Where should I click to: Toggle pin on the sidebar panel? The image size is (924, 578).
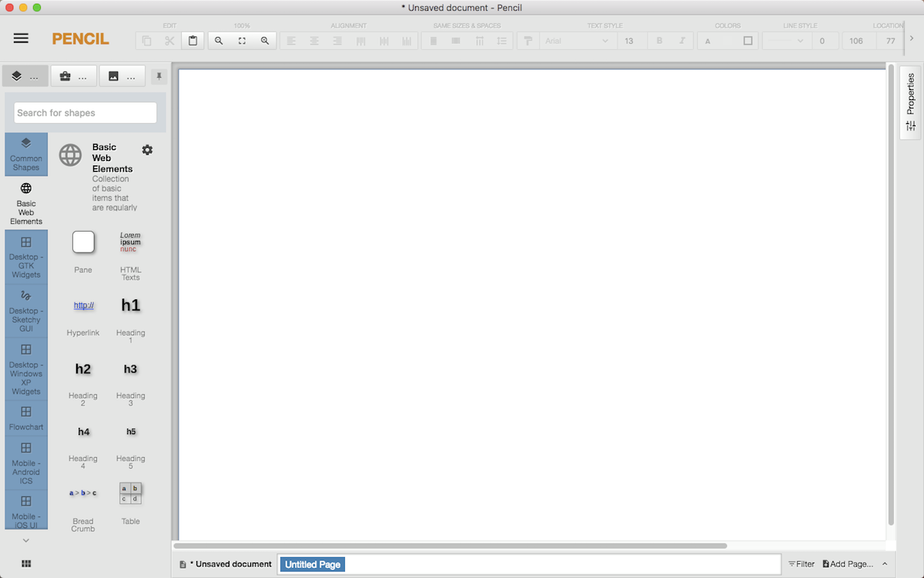click(x=159, y=76)
